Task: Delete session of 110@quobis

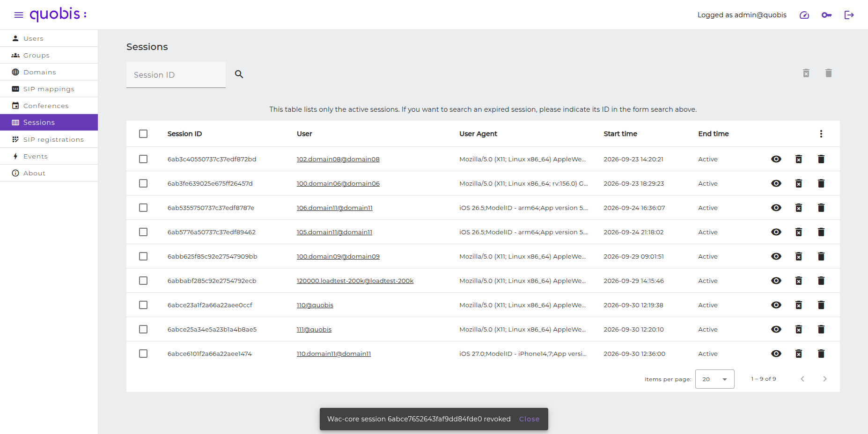Action: [821, 305]
